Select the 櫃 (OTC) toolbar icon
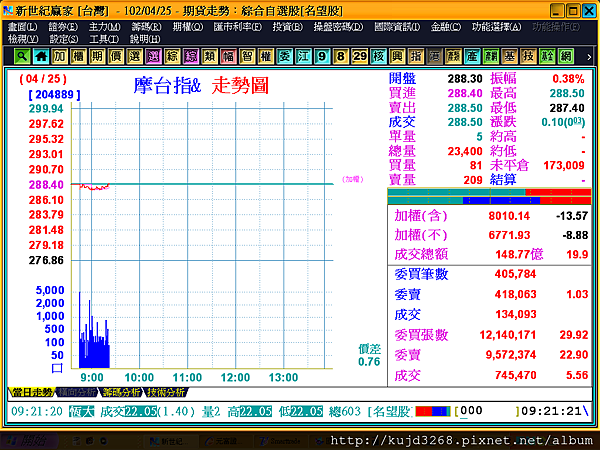The image size is (600, 450). coord(78,57)
